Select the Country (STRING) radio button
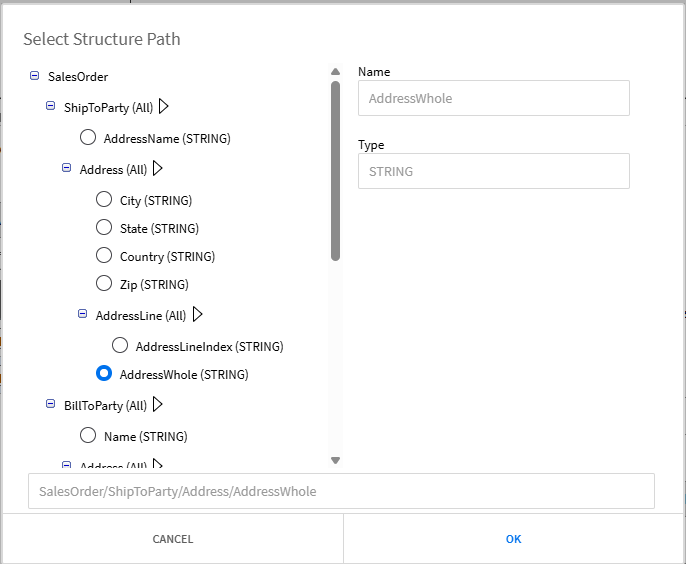 104,256
